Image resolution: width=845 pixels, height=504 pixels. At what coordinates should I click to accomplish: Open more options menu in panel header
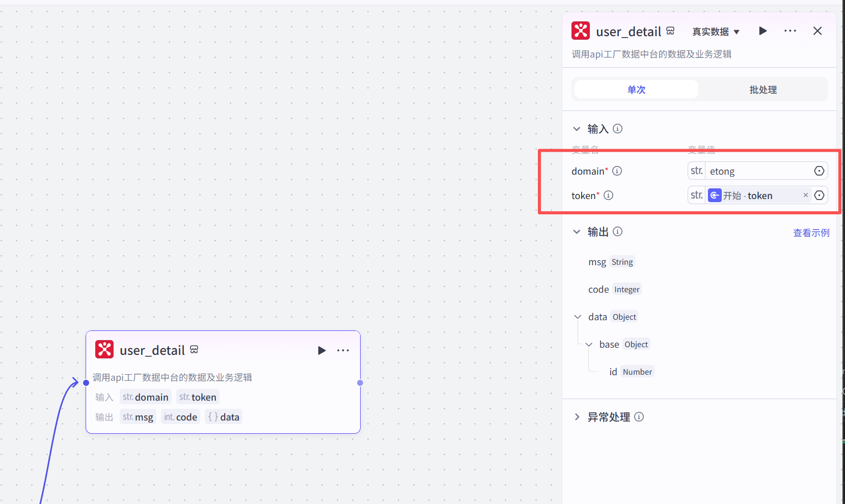[x=790, y=31]
